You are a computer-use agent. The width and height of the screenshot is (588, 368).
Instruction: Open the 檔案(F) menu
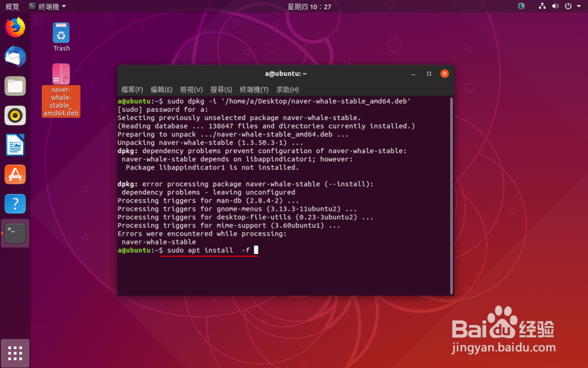(132, 89)
